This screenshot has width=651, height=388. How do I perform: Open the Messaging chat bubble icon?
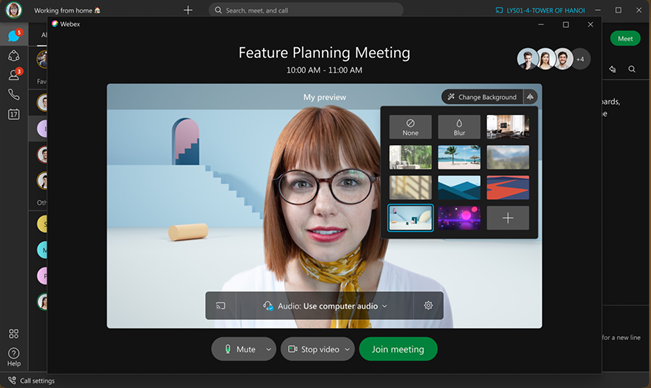pyautogui.click(x=14, y=35)
